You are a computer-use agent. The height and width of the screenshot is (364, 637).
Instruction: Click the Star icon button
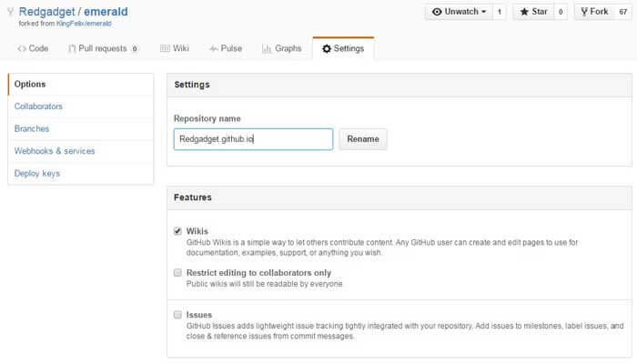[533, 12]
